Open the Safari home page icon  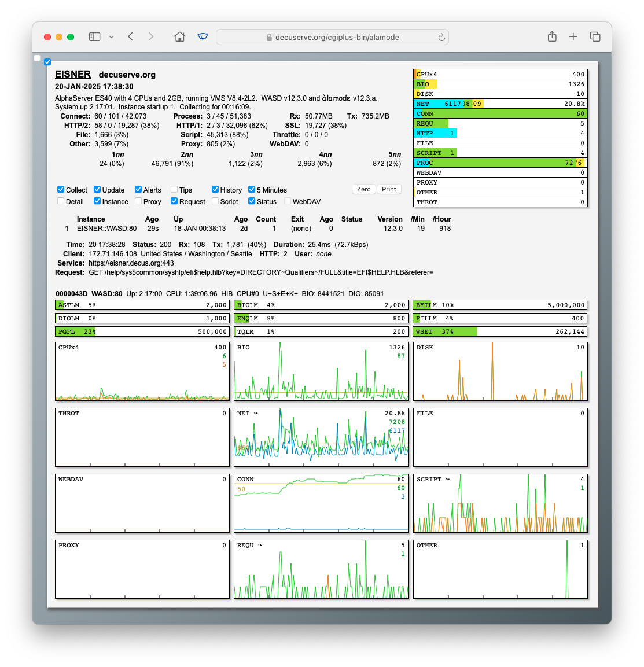point(179,36)
